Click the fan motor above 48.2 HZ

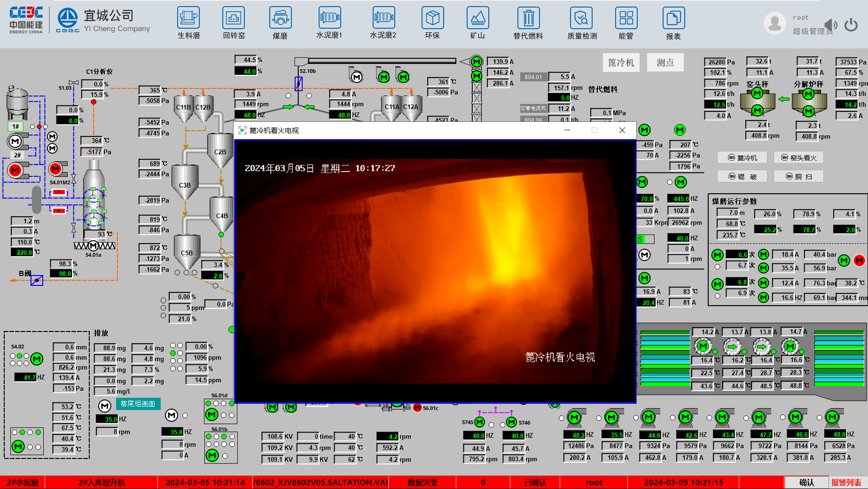(575, 417)
